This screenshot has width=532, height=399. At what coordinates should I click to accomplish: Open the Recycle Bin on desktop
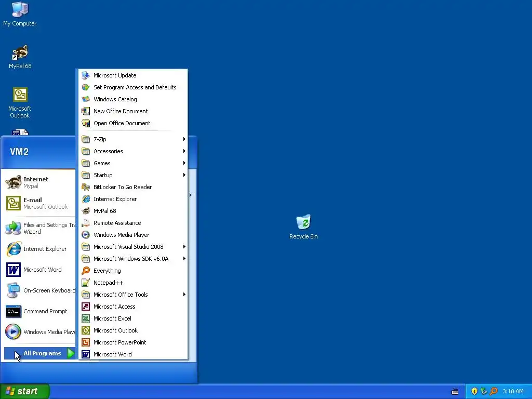pyautogui.click(x=303, y=227)
